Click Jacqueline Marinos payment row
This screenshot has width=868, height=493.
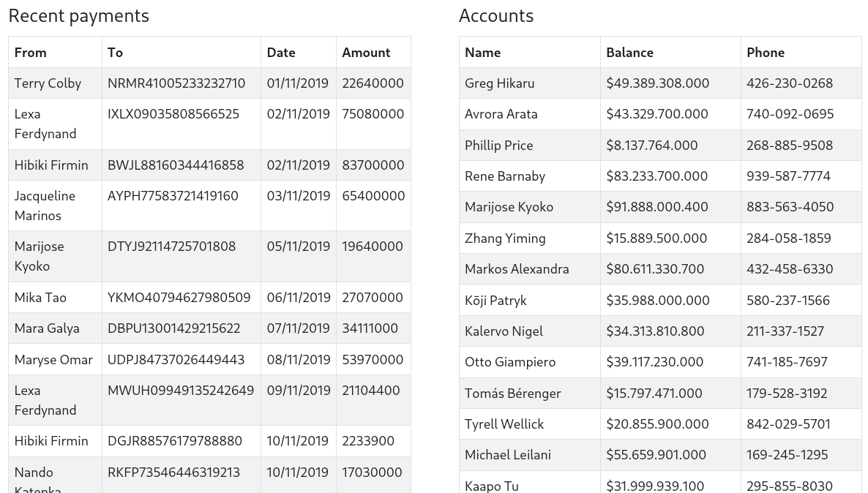tap(45, 206)
